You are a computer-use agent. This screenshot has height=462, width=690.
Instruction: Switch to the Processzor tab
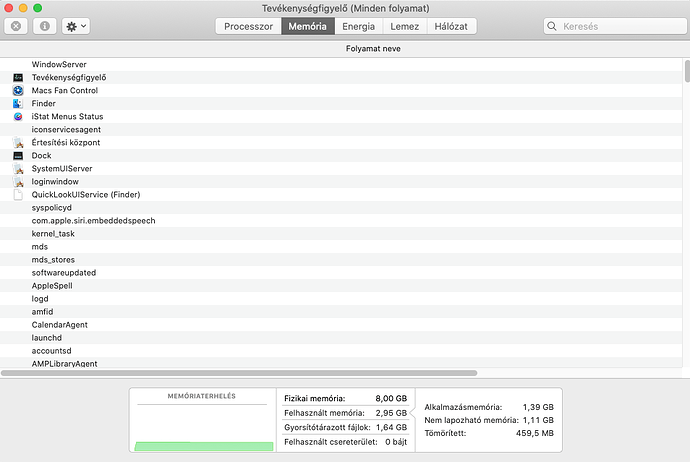(248, 26)
